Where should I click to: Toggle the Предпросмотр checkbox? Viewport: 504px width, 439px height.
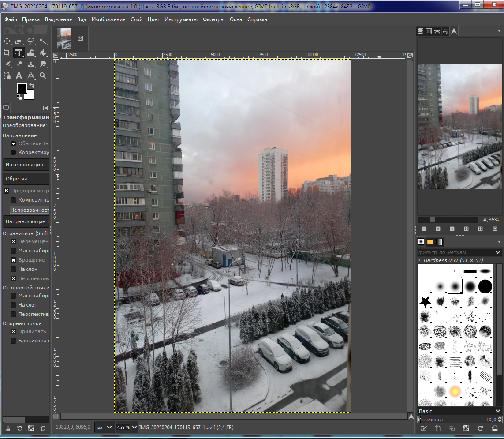coord(7,191)
